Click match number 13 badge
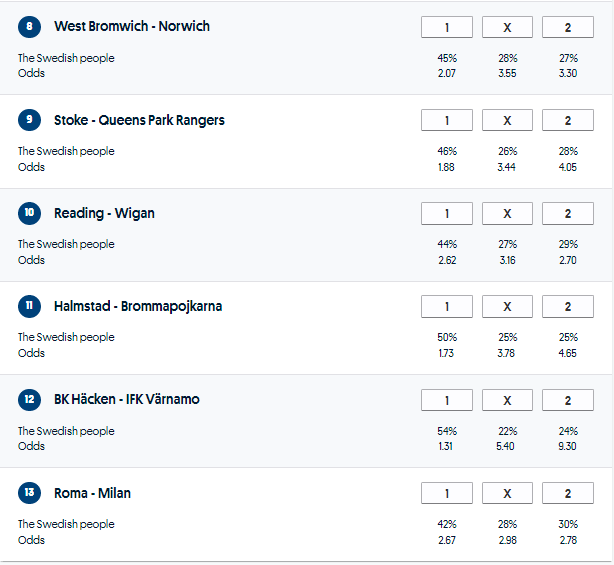The height and width of the screenshot is (565, 614). coord(30,493)
